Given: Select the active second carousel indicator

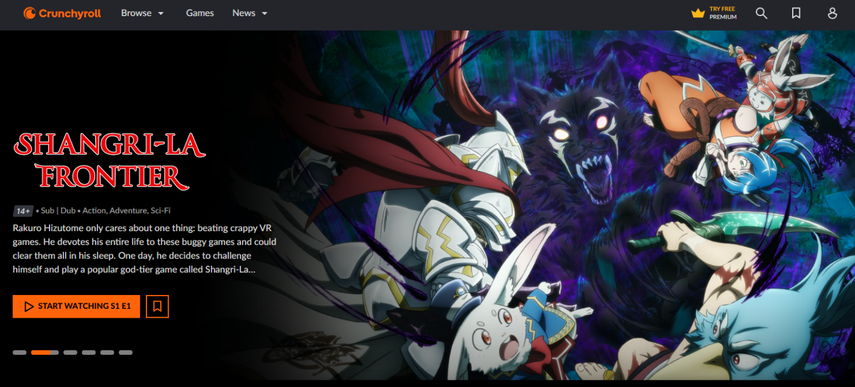Looking at the screenshot, I should click(45, 353).
